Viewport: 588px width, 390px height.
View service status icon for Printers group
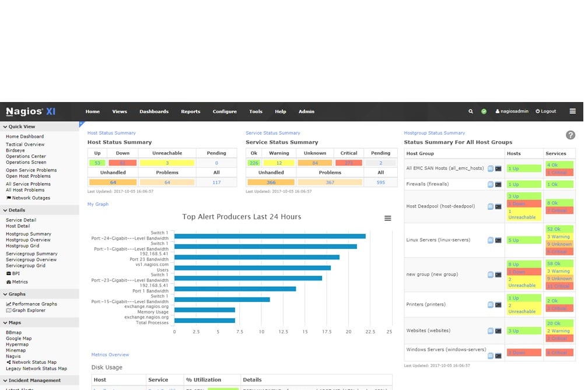pyautogui.click(x=490, y=304)
